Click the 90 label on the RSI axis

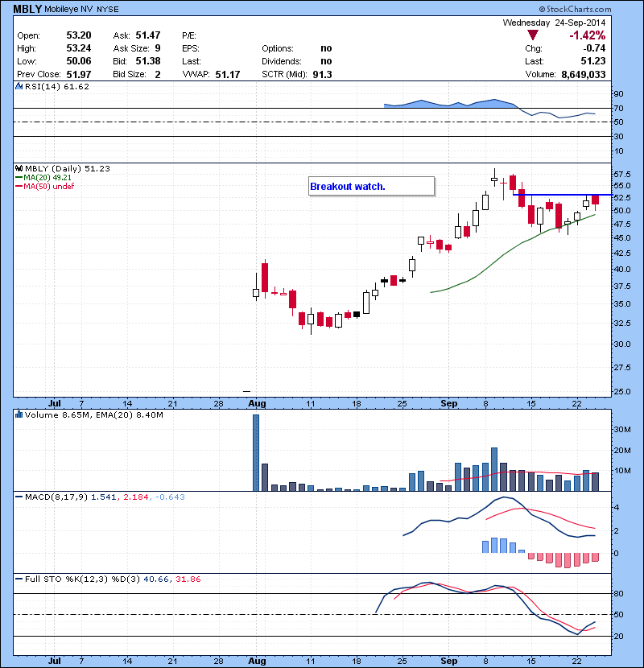coord(618,94)
